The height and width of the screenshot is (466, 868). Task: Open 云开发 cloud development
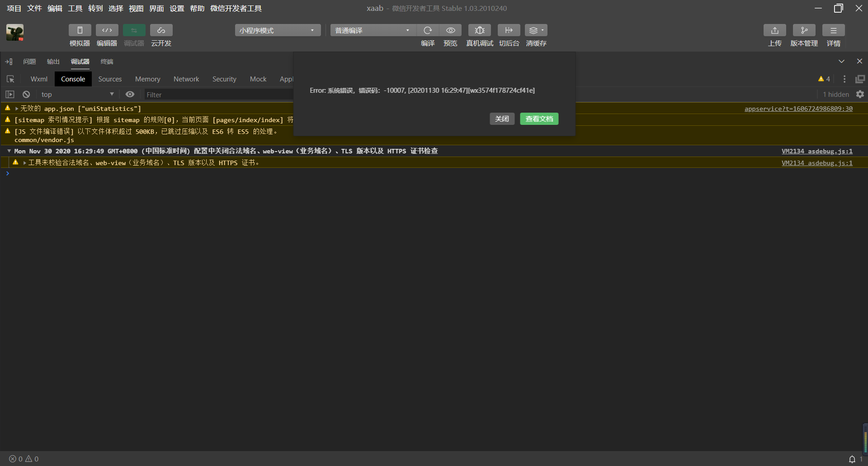point(161,30)
